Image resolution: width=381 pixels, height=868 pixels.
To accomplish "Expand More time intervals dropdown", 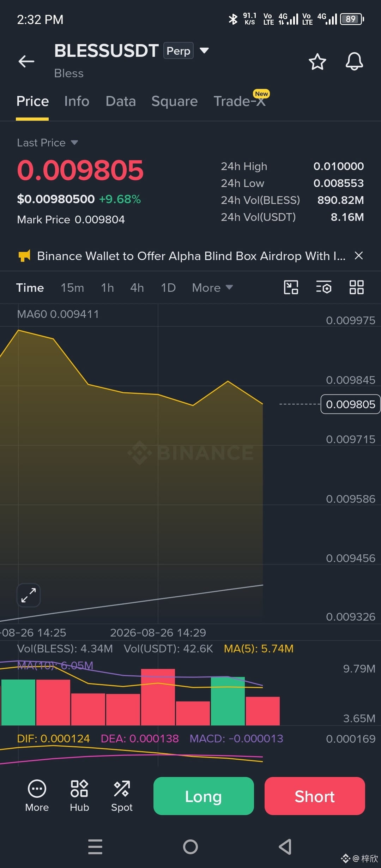I will tap(212, 288).
